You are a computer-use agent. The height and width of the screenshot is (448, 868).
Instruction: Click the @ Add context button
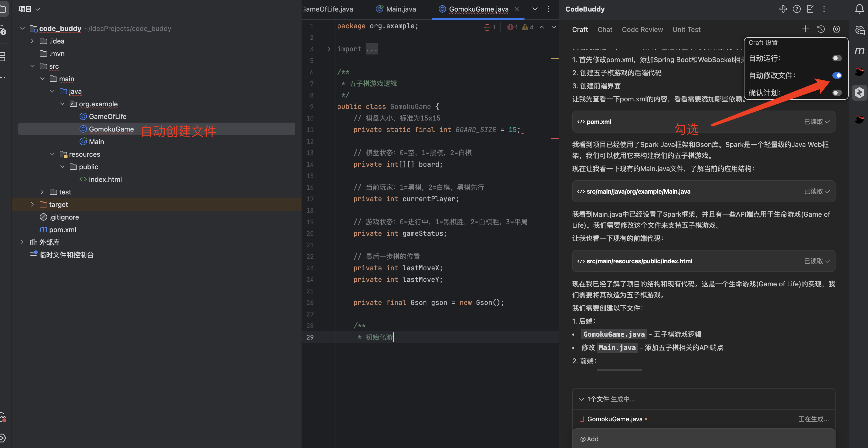pos(589,439)
